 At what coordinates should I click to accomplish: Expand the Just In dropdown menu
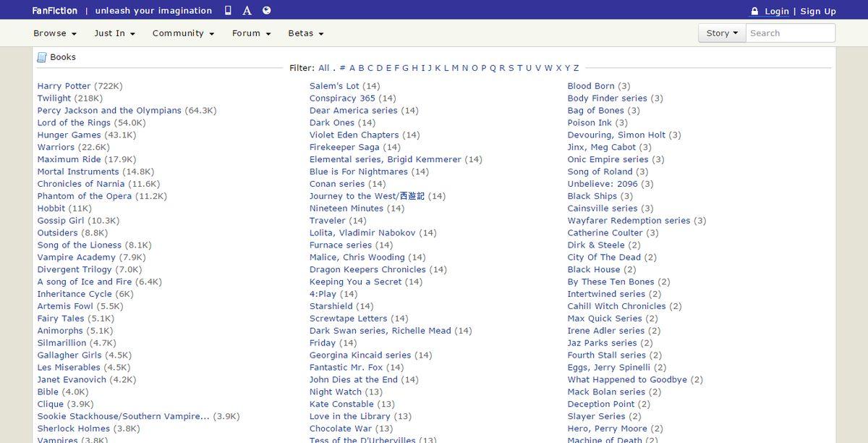(115, 33)
